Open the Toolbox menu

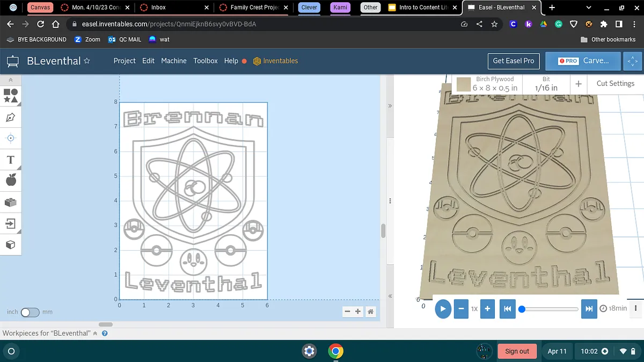tap(206, 61)
